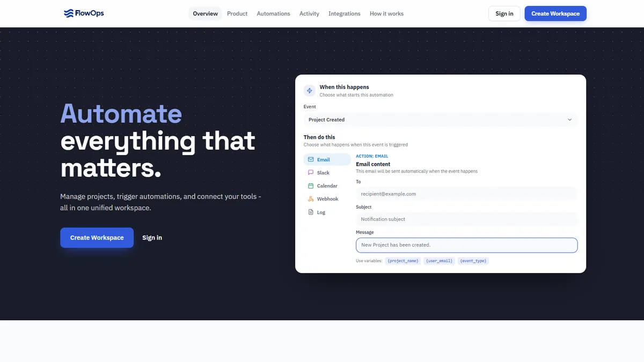The width and height of the screenshot is (644, 362).
Task: Switch to the Integrations nav item
Action: tap(345, 13)
